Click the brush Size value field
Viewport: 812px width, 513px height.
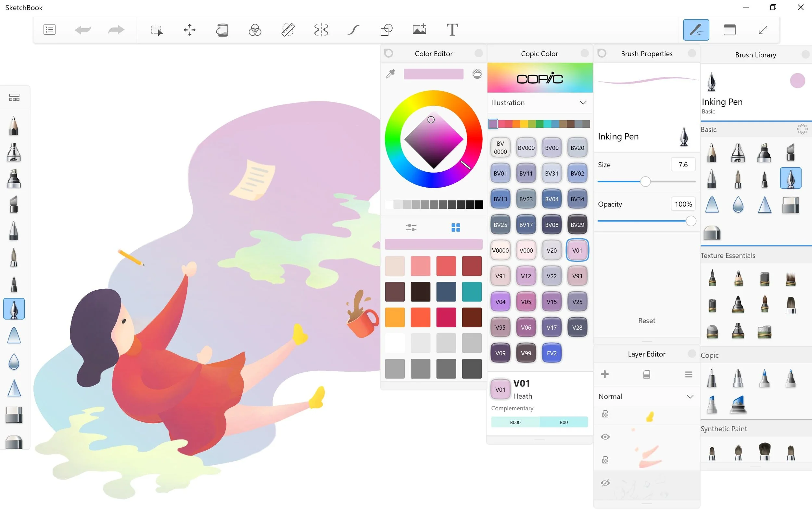[683, 165]
